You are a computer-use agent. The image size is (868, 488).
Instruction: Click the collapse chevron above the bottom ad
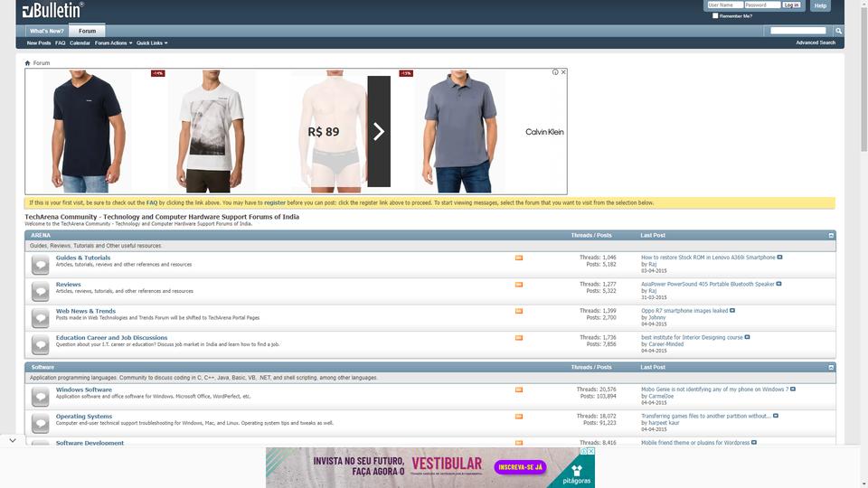[x=12, y=440]
